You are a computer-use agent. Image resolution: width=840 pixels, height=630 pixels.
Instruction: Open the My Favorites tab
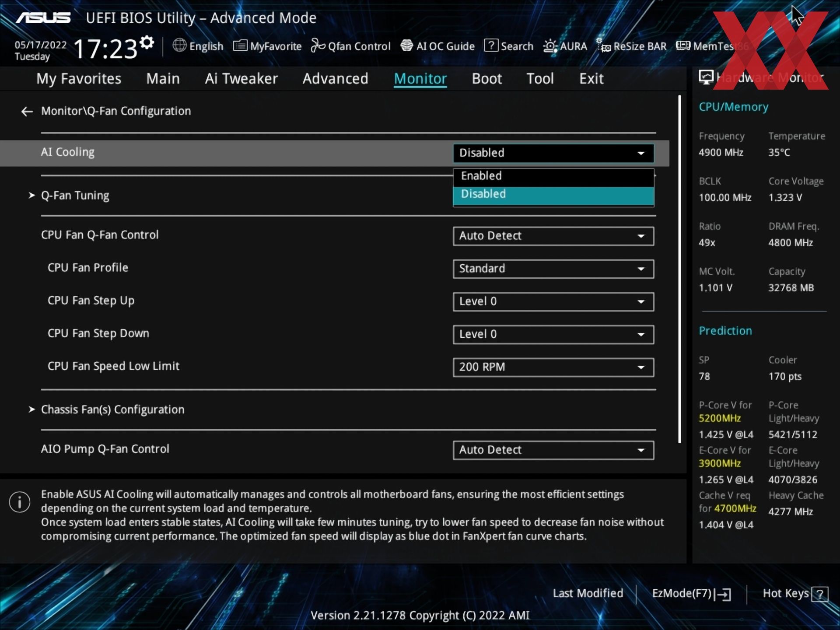coord(79,79)
